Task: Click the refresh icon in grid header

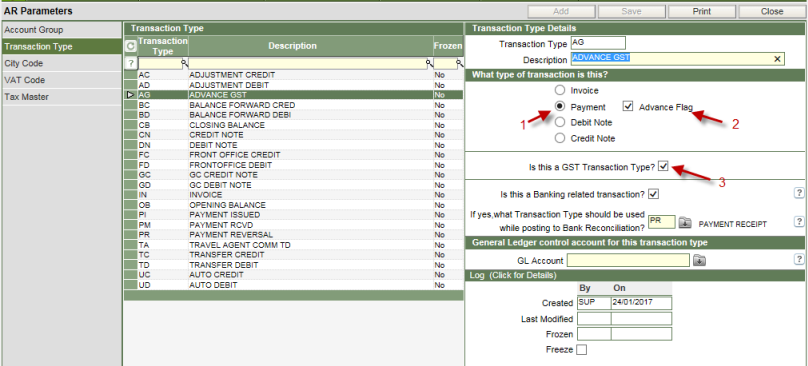Action: click(x=130, y=46)
